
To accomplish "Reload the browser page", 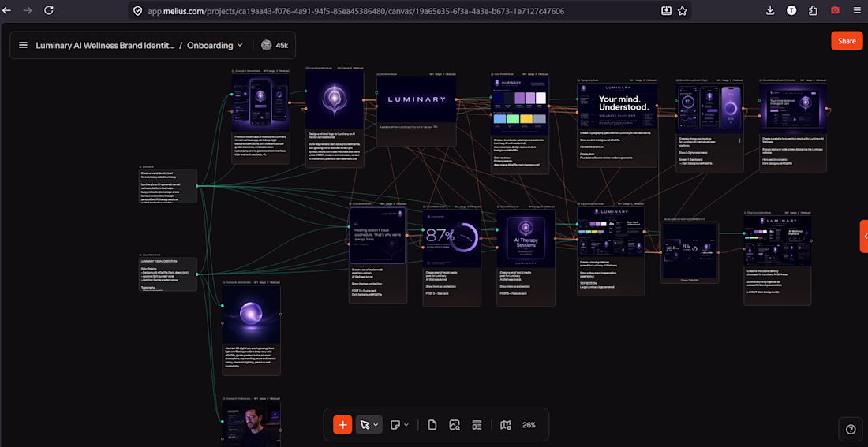I will [49, 10].
